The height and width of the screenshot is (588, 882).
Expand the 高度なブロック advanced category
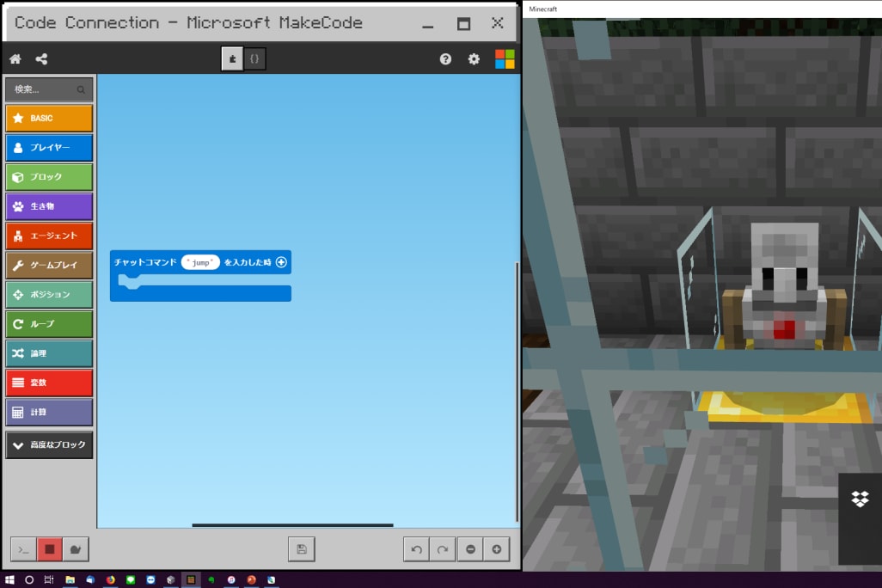coord(49,445)
